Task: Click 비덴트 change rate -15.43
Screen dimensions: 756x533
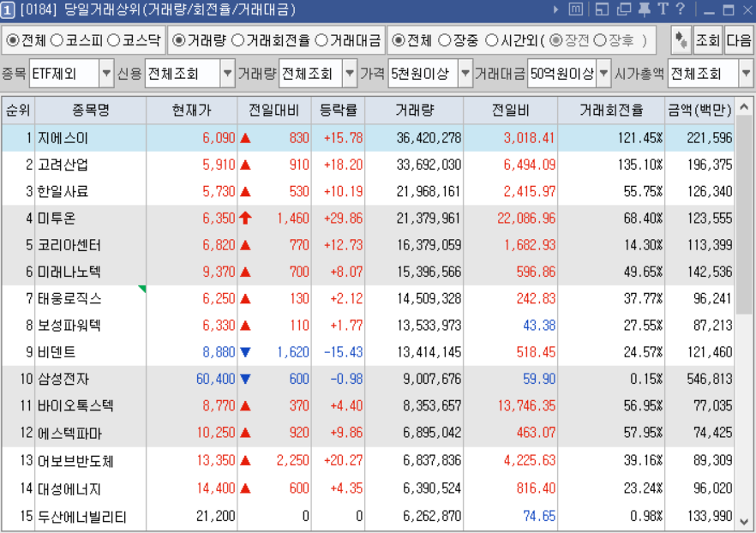Action: 343,352
